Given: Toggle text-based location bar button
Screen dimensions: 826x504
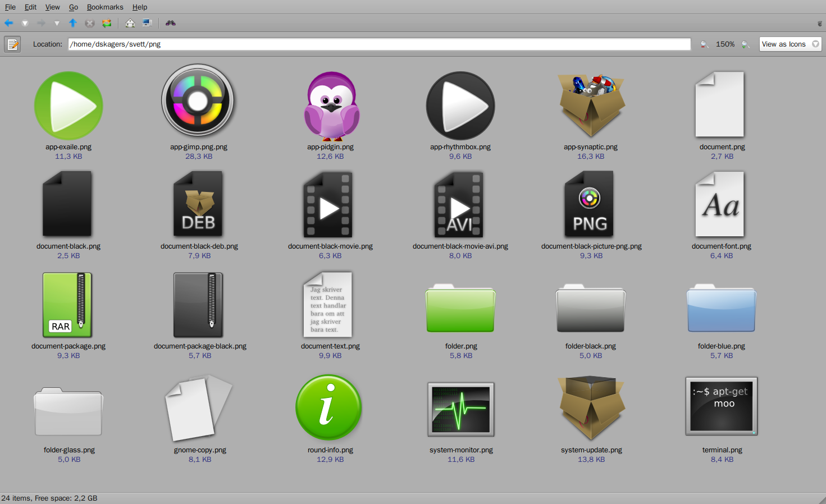Looking at the screenshot, I should click(12, 44).
